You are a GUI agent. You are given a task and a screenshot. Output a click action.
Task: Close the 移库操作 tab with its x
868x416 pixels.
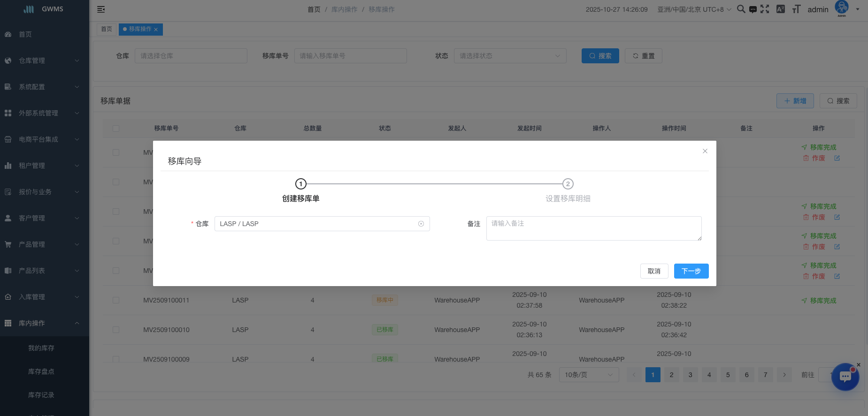[x=156, y=30]
